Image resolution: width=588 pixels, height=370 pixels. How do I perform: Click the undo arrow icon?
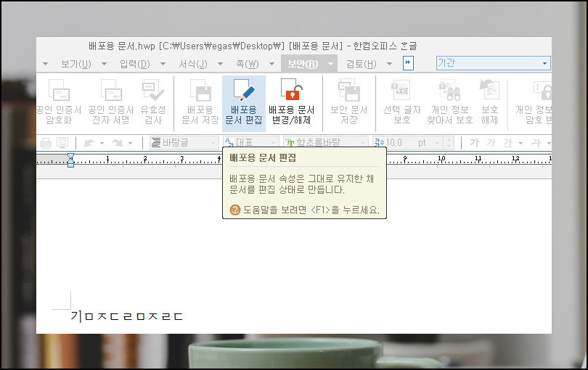(x=89, y=143)
